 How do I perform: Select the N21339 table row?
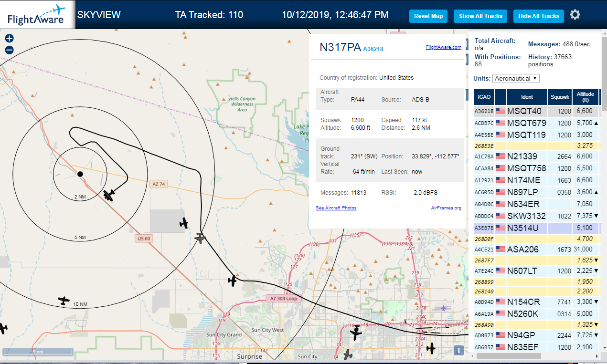pyautogui.click(x=537, y=156)
